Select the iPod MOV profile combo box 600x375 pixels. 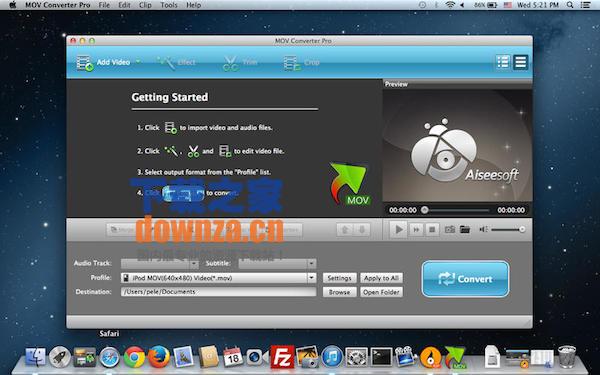pos(218,278)
